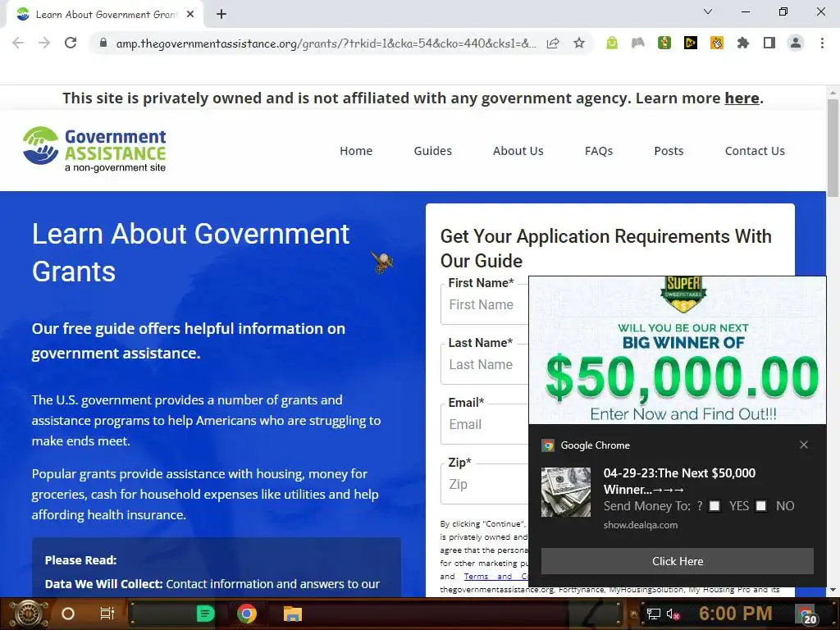Follow the 'here' disclaimer link

[742, 98]
